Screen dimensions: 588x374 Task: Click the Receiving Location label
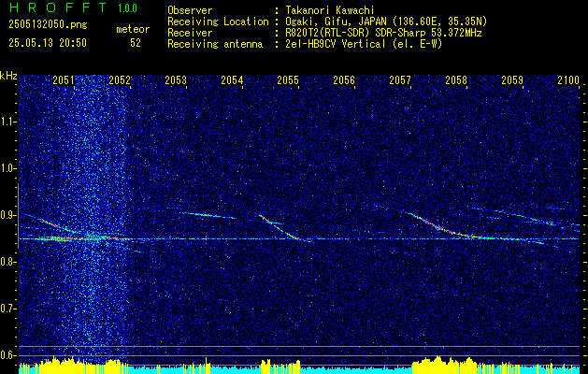coord(218,22)
